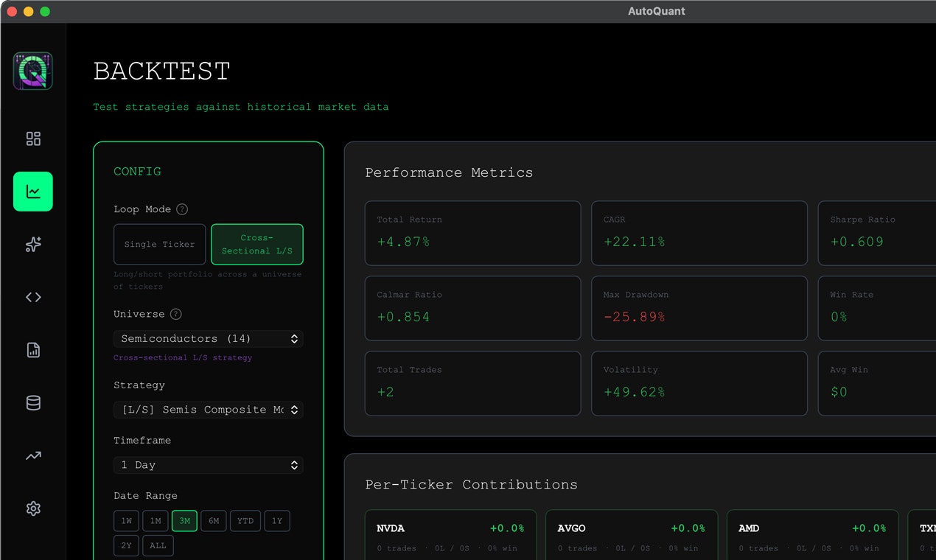Screen dimensions: 936x560
Task: Set date range to 1M
Action: coord(156,521)
